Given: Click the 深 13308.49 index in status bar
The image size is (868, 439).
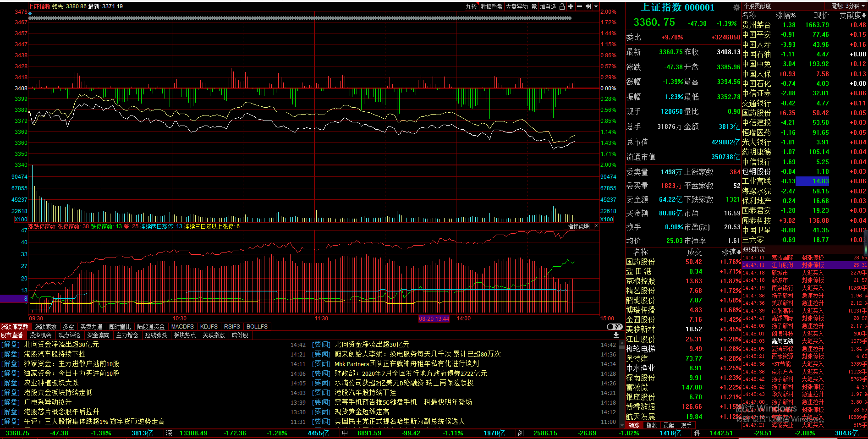Looking at the screenshot, I should 187,433.
